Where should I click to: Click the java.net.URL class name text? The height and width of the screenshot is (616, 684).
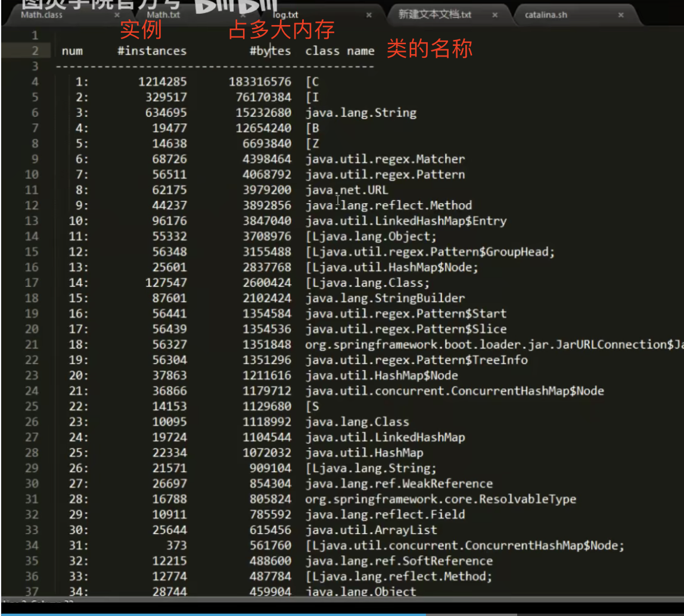[x=346, y=190]
